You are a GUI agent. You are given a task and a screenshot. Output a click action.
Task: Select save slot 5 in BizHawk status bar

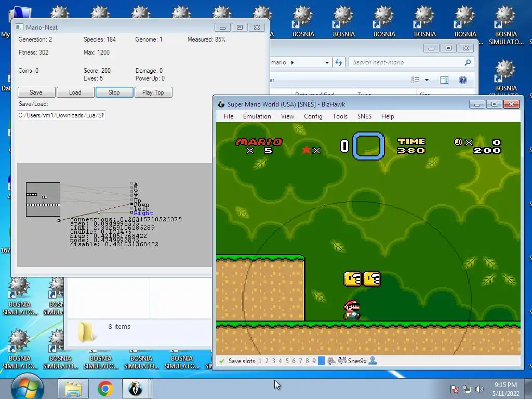pyautogui.click(x=287, y=361)
